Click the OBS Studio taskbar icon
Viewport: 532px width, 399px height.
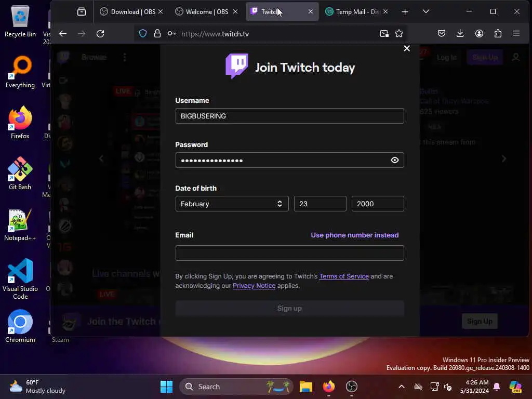352,387
